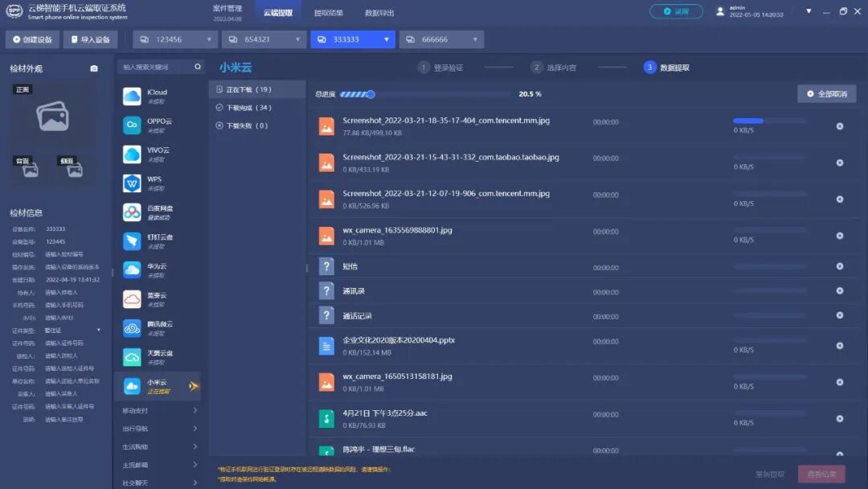Click the 创建设备 button

[31, 39]
